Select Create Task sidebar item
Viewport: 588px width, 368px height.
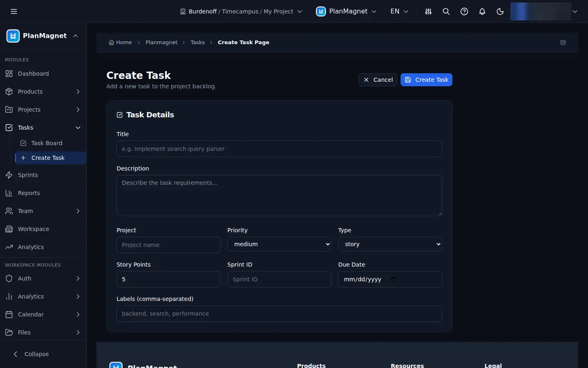point(50,158)
